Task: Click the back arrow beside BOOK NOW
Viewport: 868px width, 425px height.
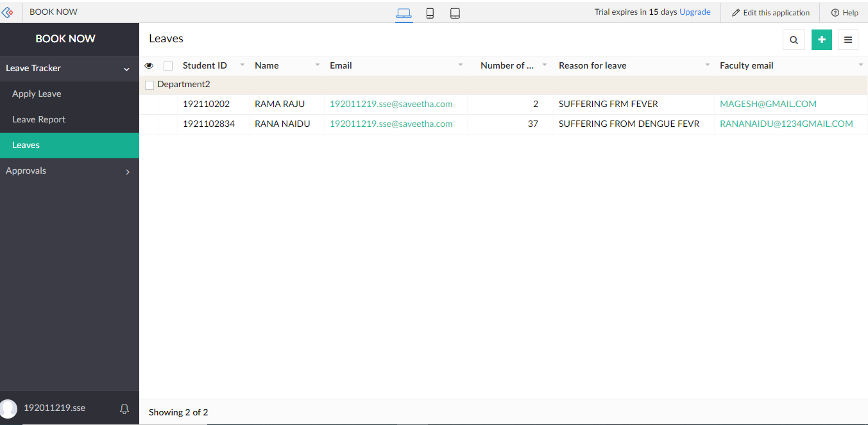Action: click(8, 12)
